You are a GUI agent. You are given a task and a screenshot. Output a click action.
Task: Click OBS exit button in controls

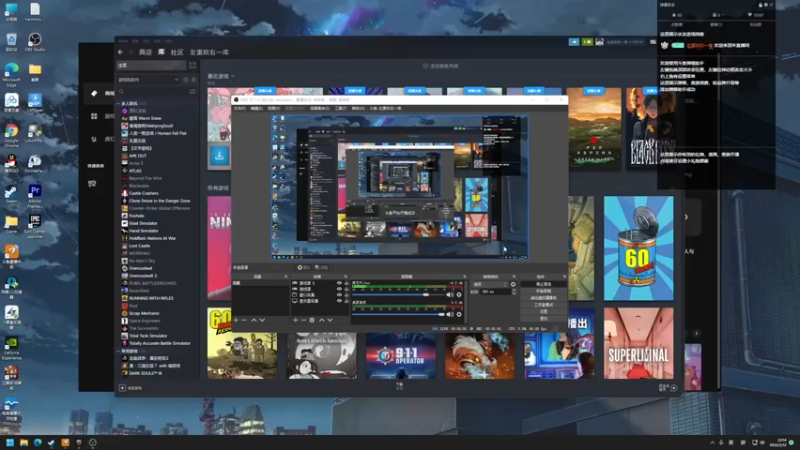[x=543, y=318]
